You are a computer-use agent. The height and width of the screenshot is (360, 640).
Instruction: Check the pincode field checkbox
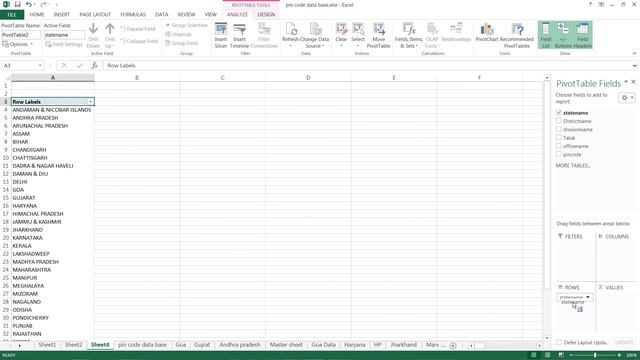tap(559, 154)
